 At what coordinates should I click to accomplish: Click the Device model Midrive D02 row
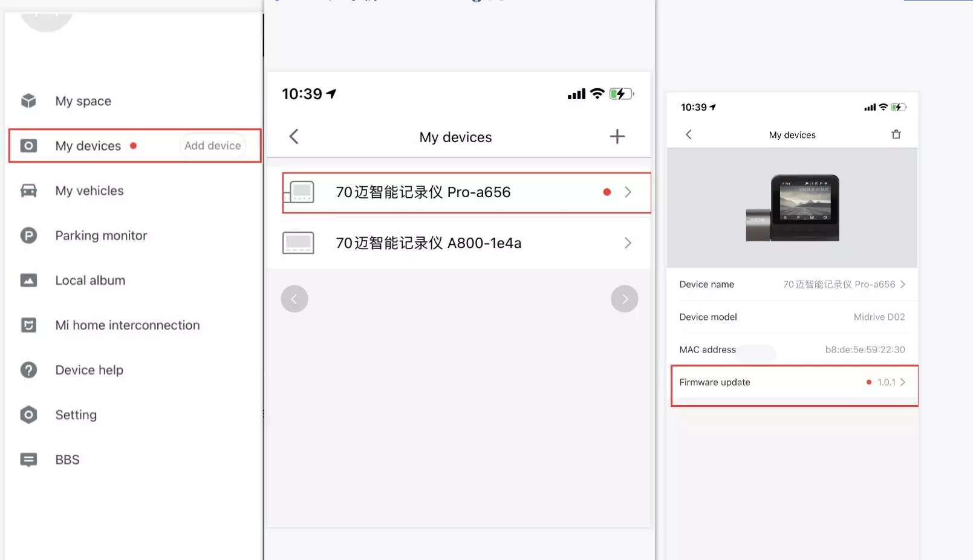[792, 317]
